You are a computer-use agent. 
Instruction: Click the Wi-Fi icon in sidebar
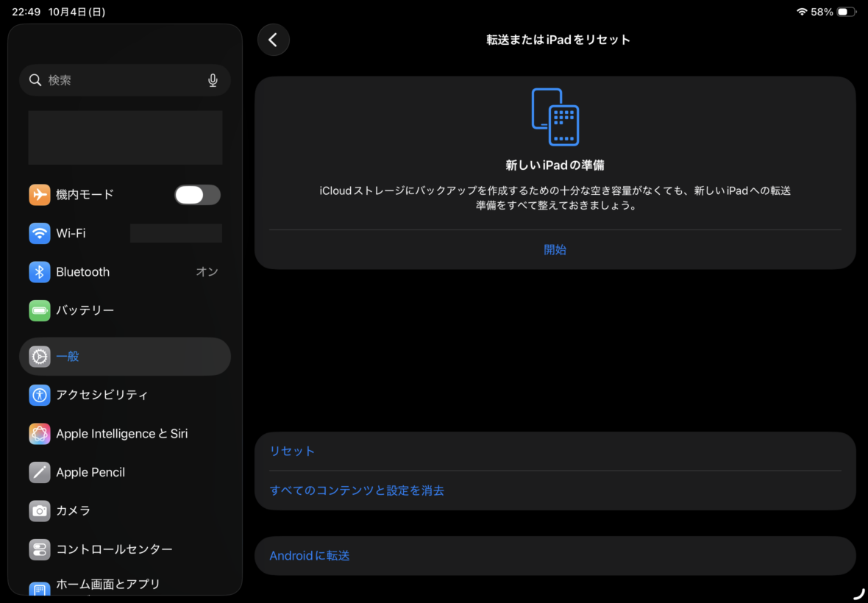39,233
